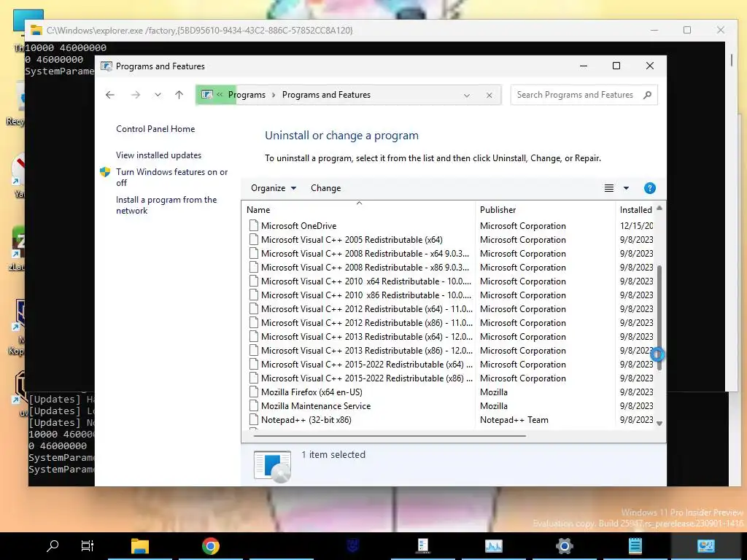Select Visual C++ 2010 x64 Redistributable entry
The height and width of the screenshot is (560, 747).
[366, 281]
